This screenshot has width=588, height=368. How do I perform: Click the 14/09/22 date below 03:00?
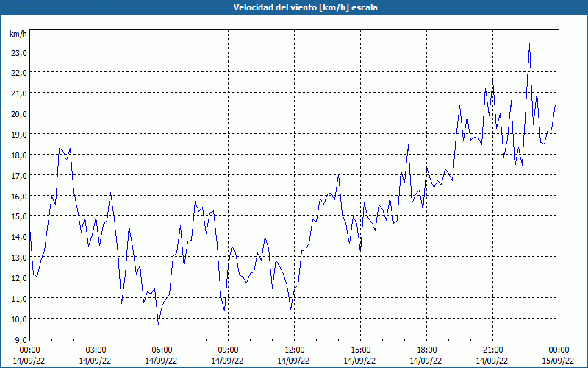click(x=95, y=361)
